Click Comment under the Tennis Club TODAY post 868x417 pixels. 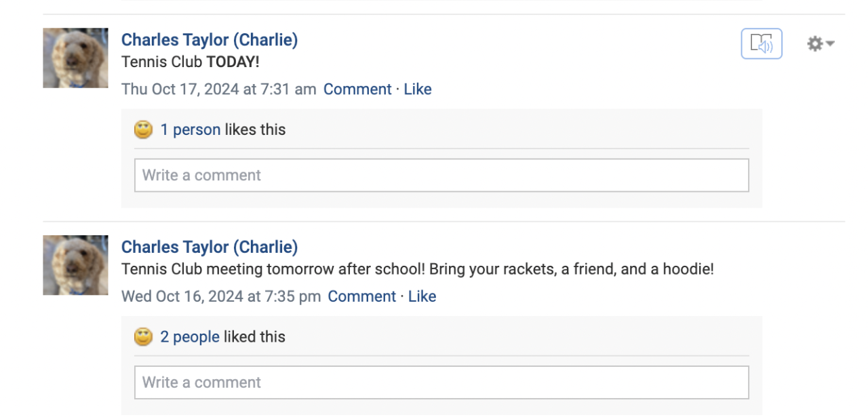pyautogui.click(x=357, y=90)
